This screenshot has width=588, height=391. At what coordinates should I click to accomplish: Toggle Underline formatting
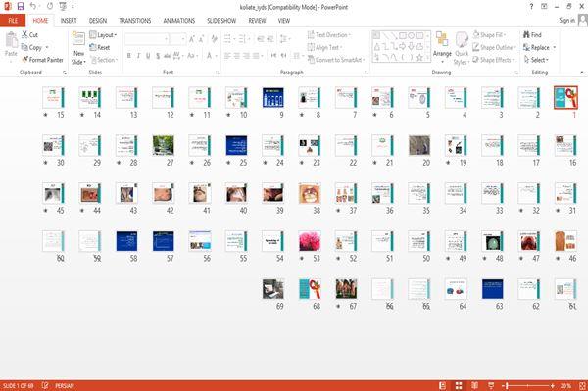pyautogui.click(x=148, y=56)
